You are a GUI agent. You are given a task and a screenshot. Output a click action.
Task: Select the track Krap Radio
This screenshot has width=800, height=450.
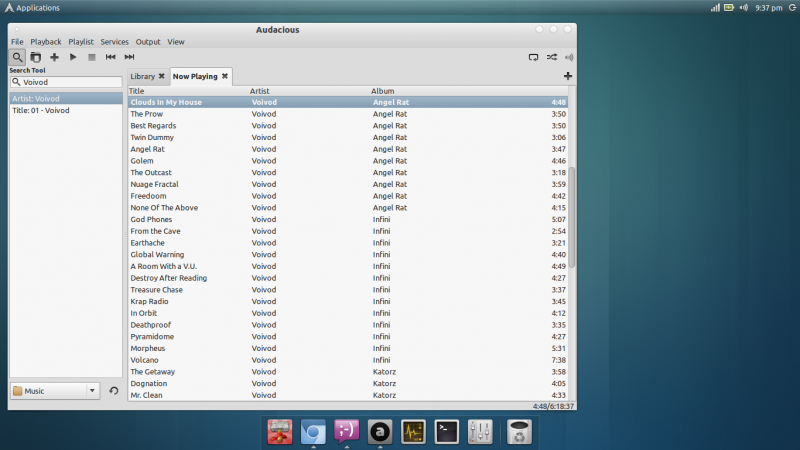coord(347,302)
